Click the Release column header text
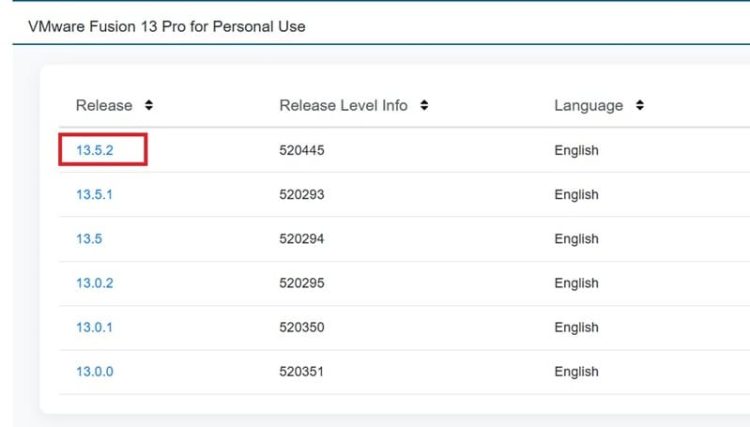Image resolution: width=750 pixels, height=427 pixels. pos(104,105)
